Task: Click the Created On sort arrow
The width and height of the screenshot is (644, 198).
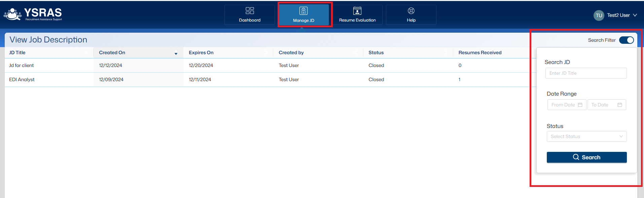Action: [x=176, y=53]
